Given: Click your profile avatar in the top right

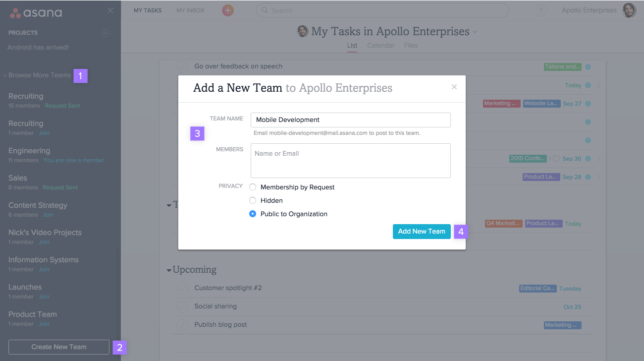Looking at the screenshot, I should click(x=629, y=10).
